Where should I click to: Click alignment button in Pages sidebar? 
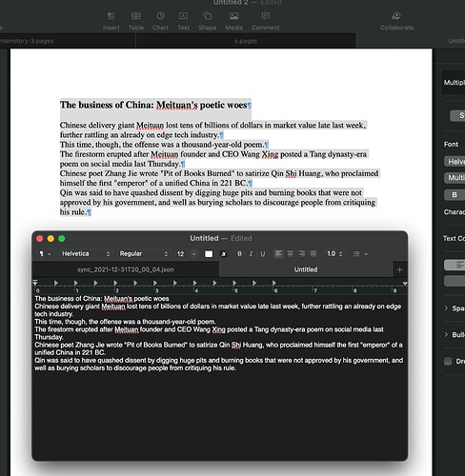[x=455, y=265]
